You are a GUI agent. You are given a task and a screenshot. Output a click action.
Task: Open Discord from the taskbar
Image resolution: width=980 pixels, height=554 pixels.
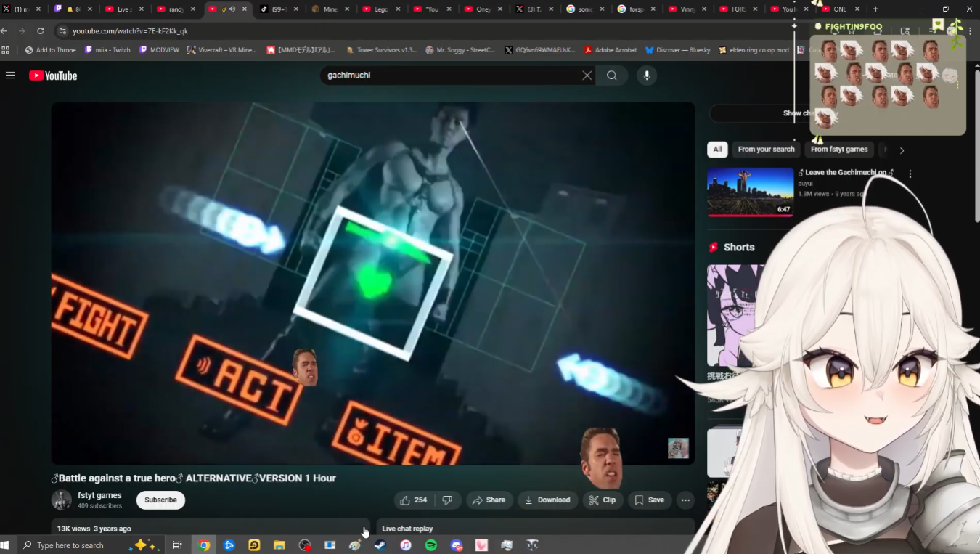pos(456,545)
